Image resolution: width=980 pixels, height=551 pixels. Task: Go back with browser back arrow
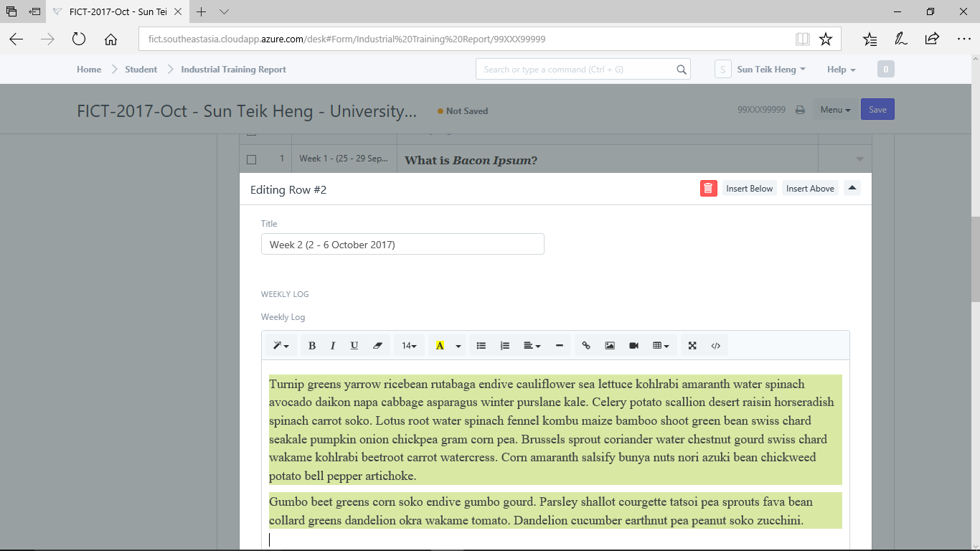(16, 39)
